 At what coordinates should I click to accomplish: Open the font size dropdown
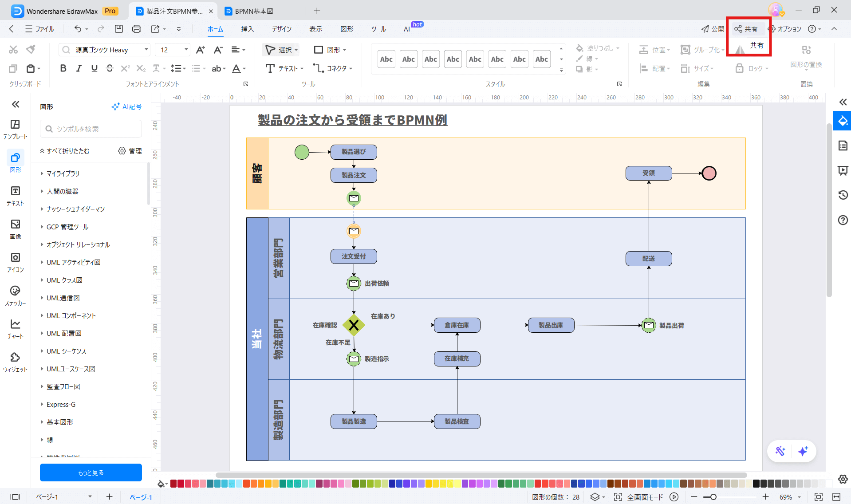coord(186,50)
